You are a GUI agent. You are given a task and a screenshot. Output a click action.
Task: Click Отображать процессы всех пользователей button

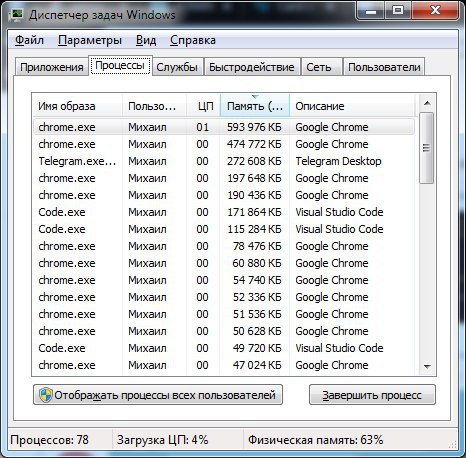(158, 395)
